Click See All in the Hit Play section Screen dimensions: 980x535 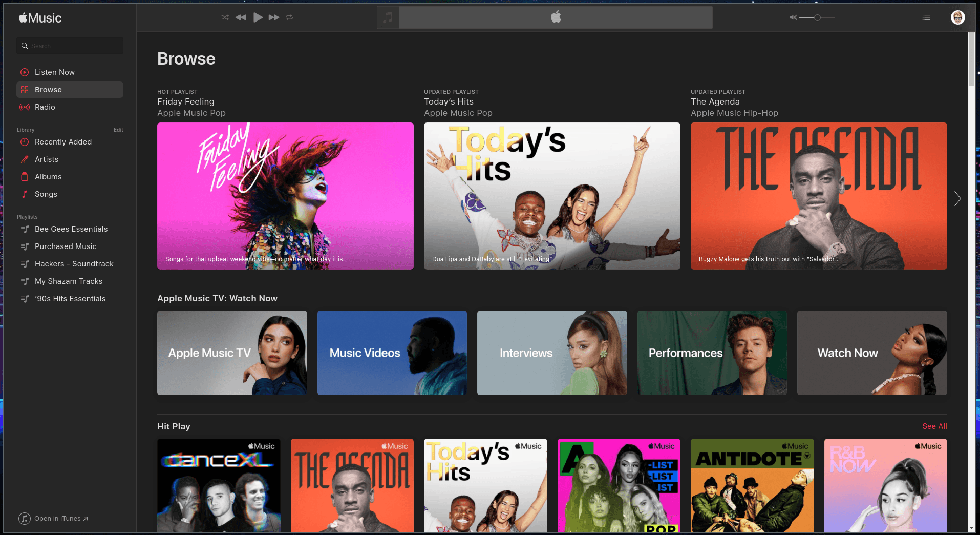[x=934, y=426]
